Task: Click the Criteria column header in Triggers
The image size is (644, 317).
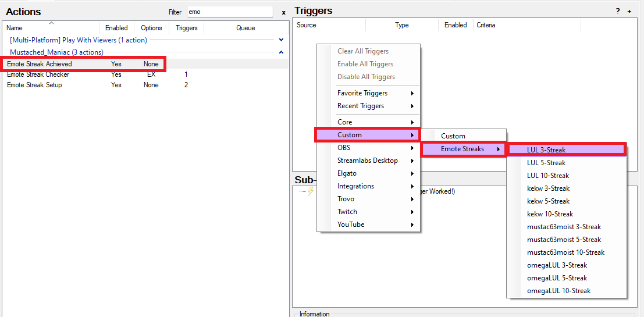Action: 527,25
